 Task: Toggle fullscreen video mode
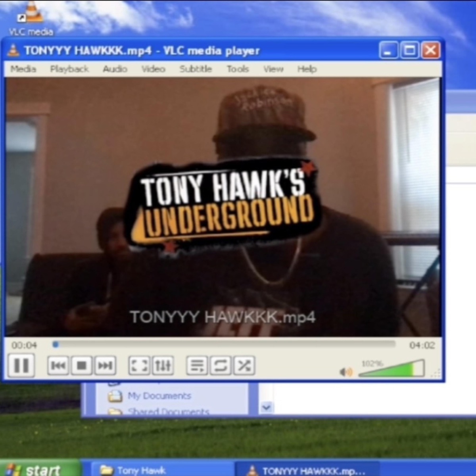[139, 365]
